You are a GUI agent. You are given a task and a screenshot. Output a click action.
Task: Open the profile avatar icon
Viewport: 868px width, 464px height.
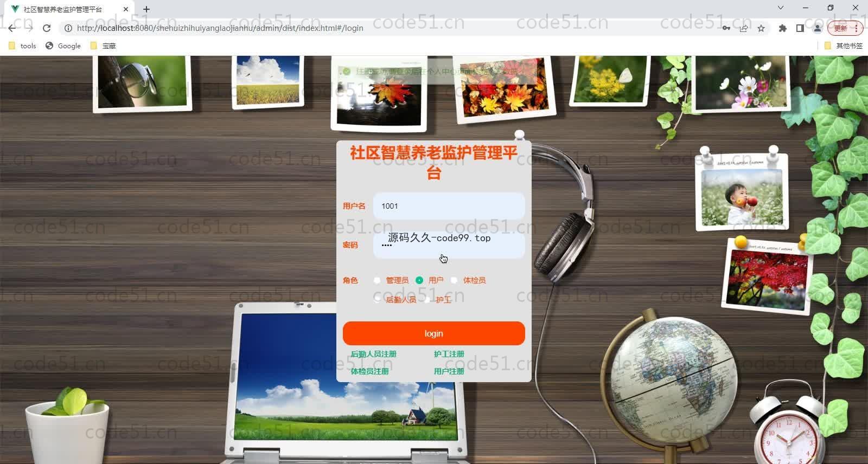click(x=818, y=28)
